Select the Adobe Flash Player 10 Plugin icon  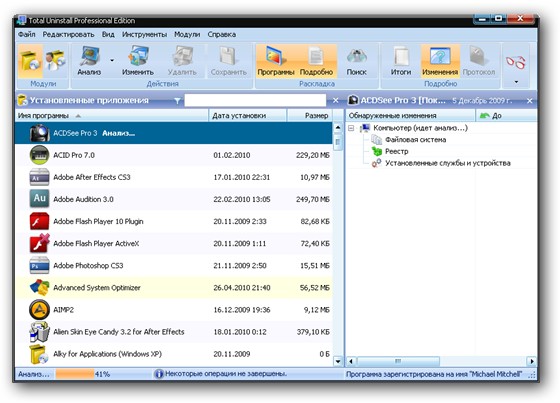pyautogui.click(x=39, y=221)
